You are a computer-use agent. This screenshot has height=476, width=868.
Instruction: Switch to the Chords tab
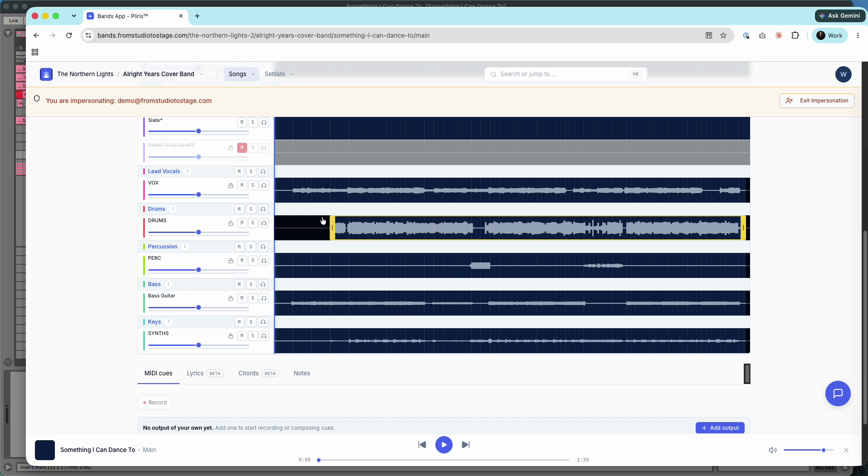click(x=258, y=374)
